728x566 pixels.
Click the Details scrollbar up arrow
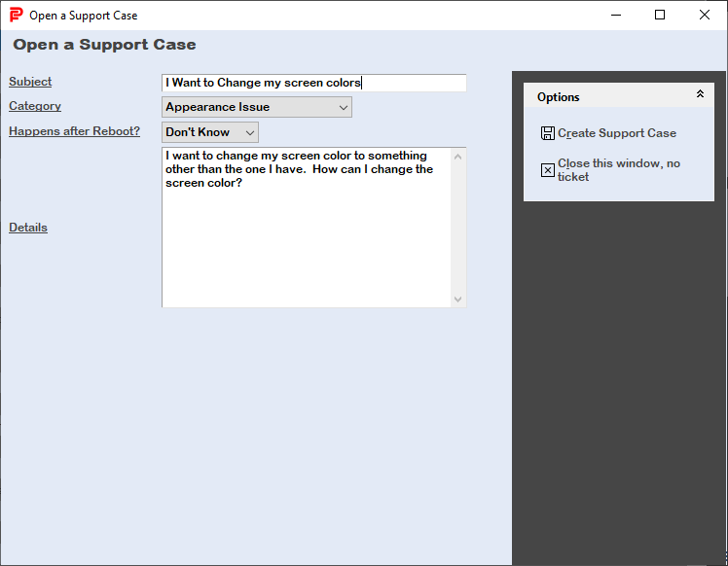coord(457,157)
